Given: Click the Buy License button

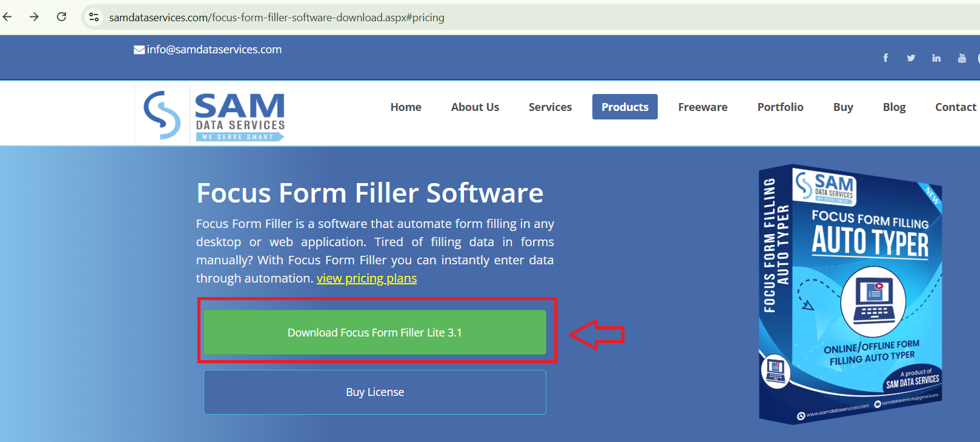Looking at the screenshot, I should coord(375,392).
